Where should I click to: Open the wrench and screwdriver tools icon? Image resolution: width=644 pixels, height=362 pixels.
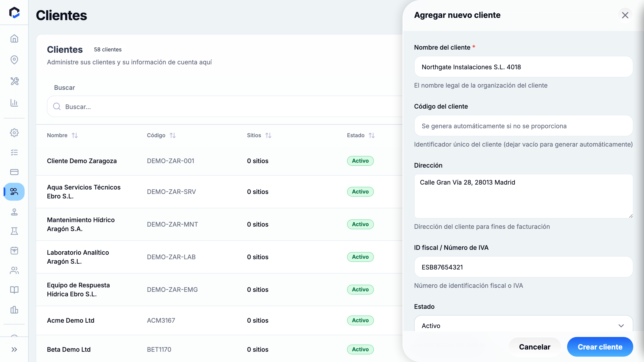[x=14, y=81]
